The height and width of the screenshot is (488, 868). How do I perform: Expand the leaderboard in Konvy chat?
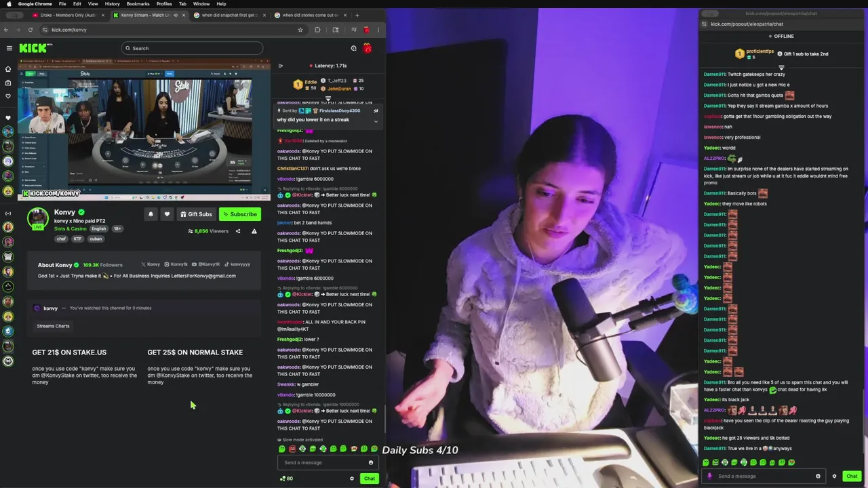click(328, 99)
